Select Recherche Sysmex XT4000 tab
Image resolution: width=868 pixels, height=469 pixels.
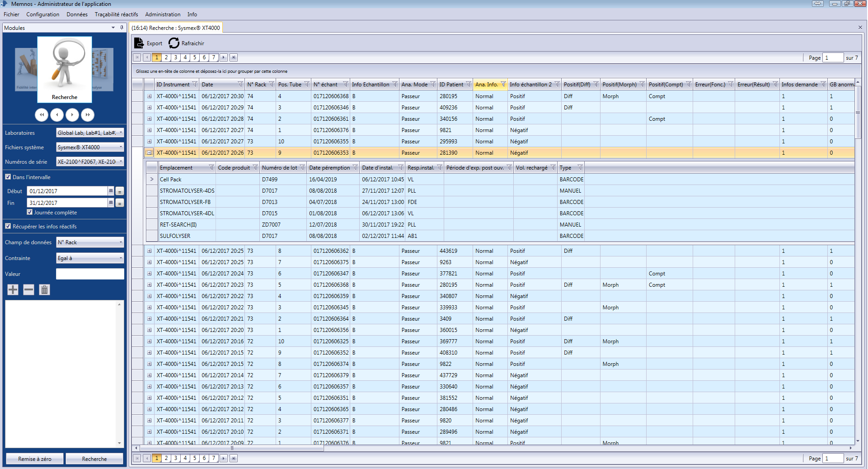click(176, 28)
